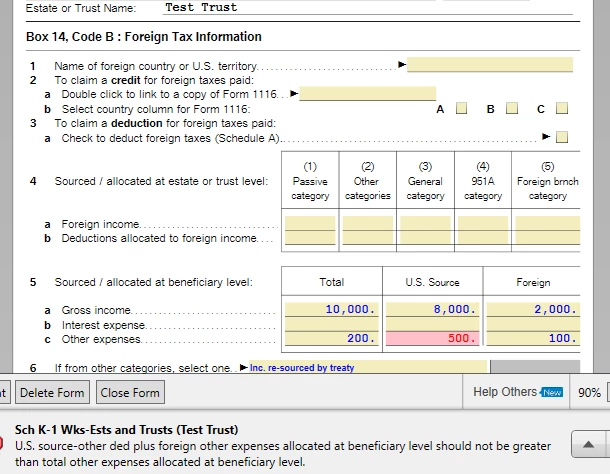610x474 pixels.
Task: Click red Other expenses U.S. Source field 500
Action: (x=433, y=339)
